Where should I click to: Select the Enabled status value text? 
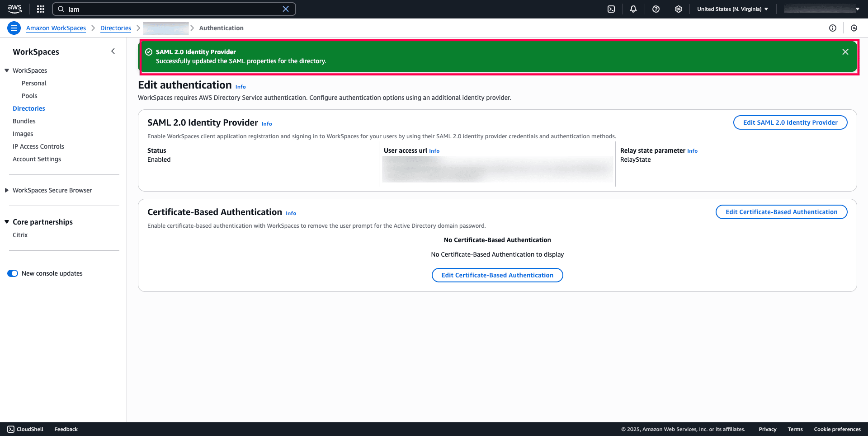(x=159, y=159)
